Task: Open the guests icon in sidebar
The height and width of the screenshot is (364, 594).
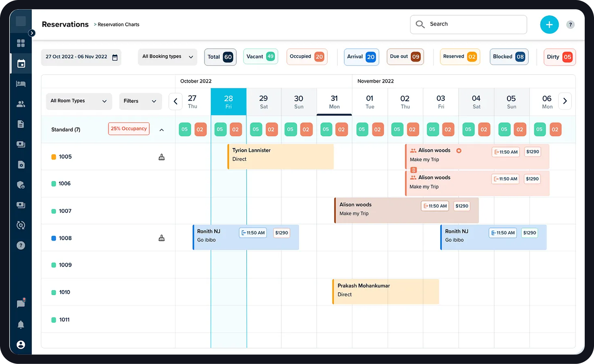Action: [21, 104]
